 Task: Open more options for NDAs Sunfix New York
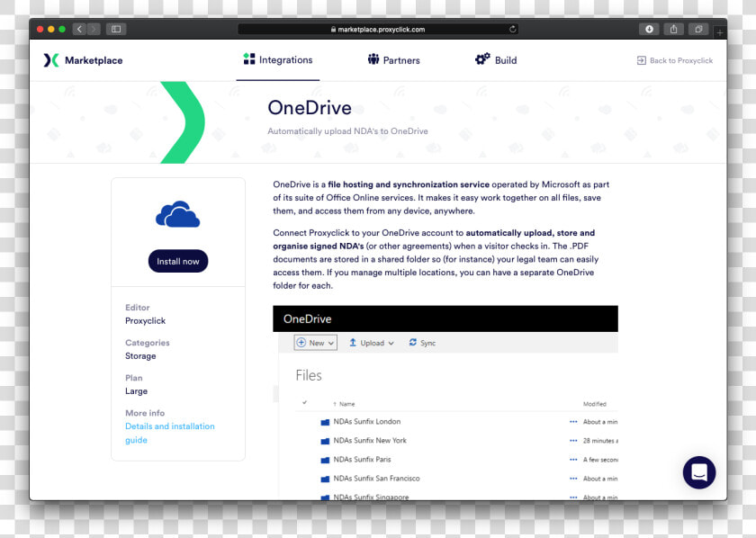[573, 441]
